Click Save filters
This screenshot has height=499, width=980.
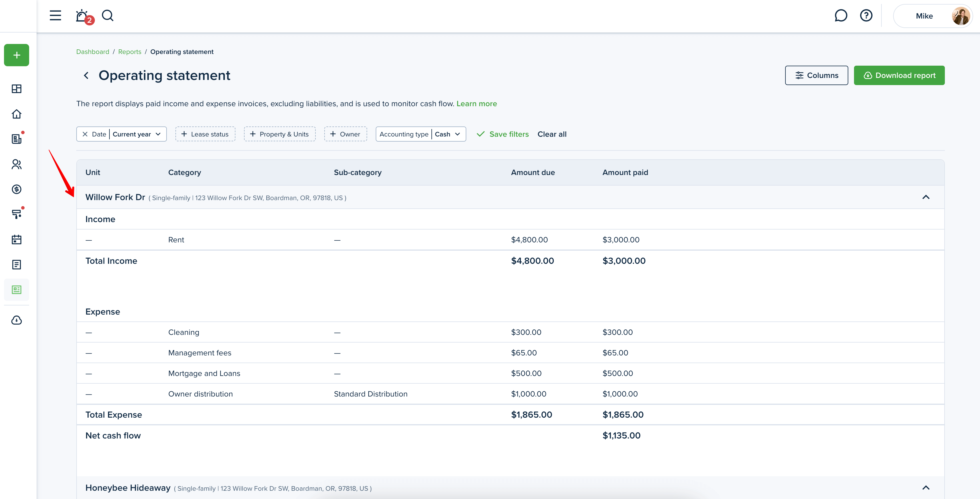click(x=503, y=134)
